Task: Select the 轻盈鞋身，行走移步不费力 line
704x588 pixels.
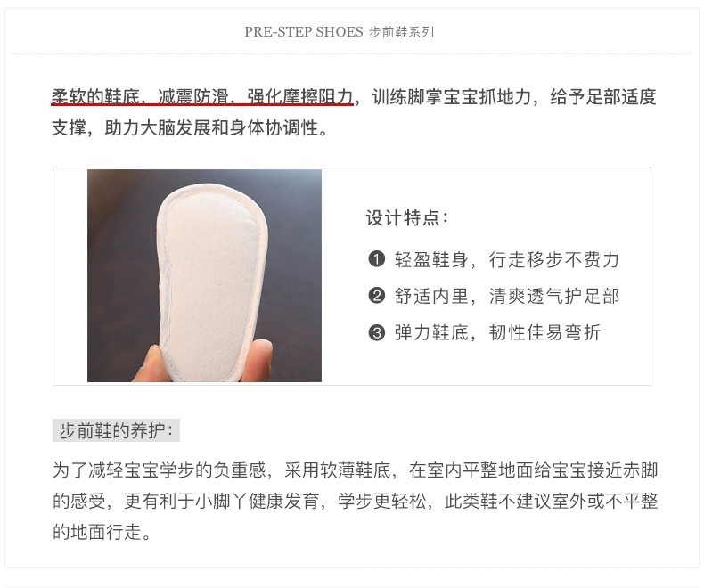Action: pos(507,260)
